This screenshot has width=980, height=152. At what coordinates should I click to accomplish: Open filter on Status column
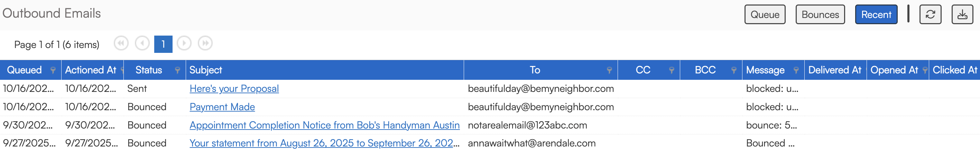(177, 70)
